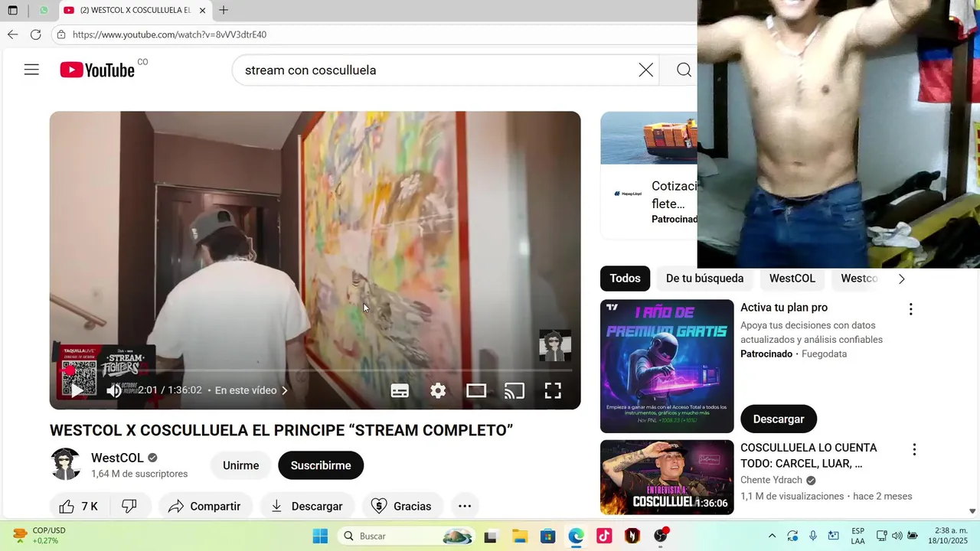This screenshot has width=980, height=551.
Task: Open the WestCOL channel name link
Action: click(117, 458)
